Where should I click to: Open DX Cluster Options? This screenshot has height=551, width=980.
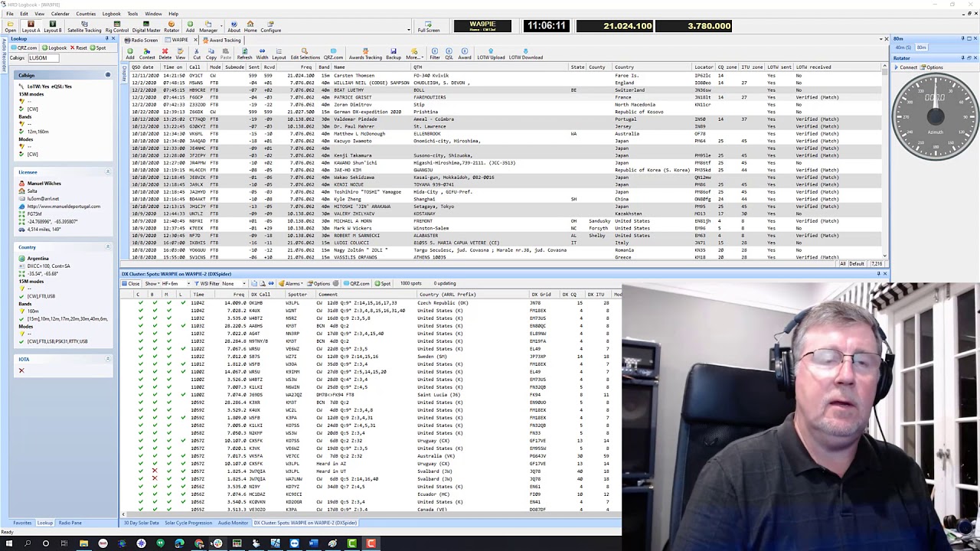pyautogui.click(x=319, y=284)
